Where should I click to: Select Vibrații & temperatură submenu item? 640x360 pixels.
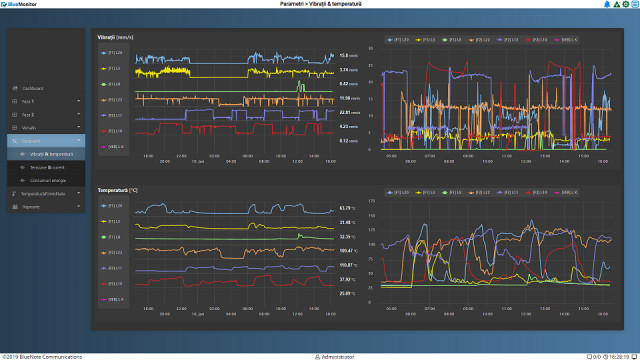point(46,154)
